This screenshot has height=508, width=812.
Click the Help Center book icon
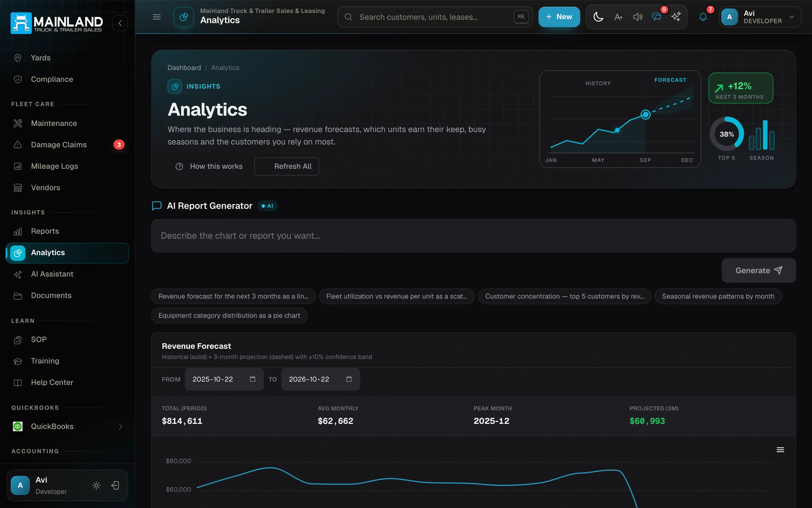click(x=18, y=383)
